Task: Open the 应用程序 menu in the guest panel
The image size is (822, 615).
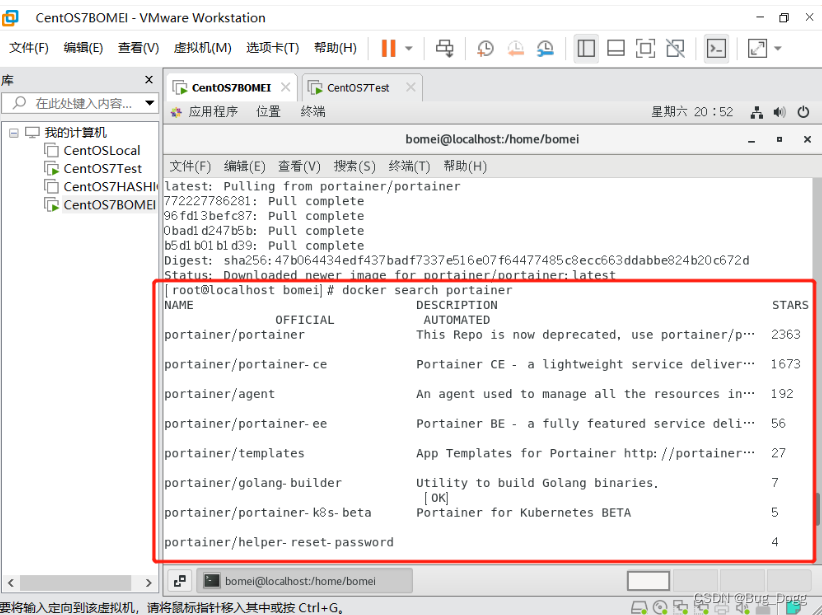Action: click(213, 112)
